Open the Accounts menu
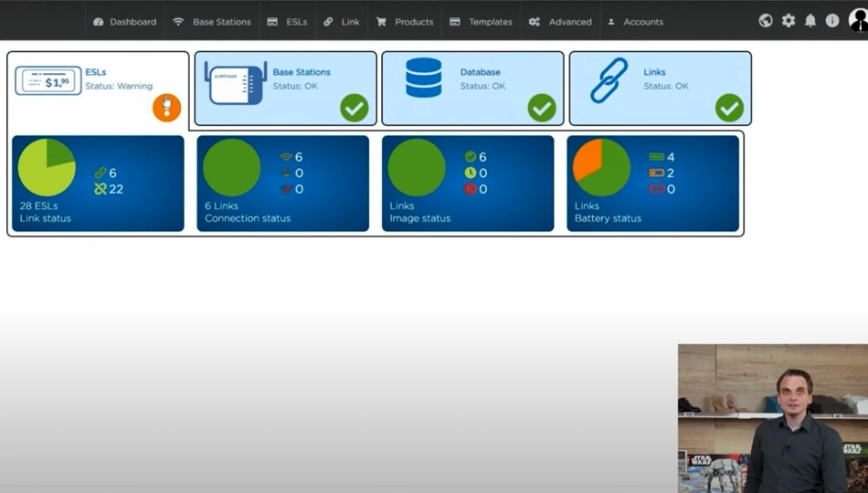Image resolution: width=868 pixels, height=493 pixels. [x=636, y=22]
